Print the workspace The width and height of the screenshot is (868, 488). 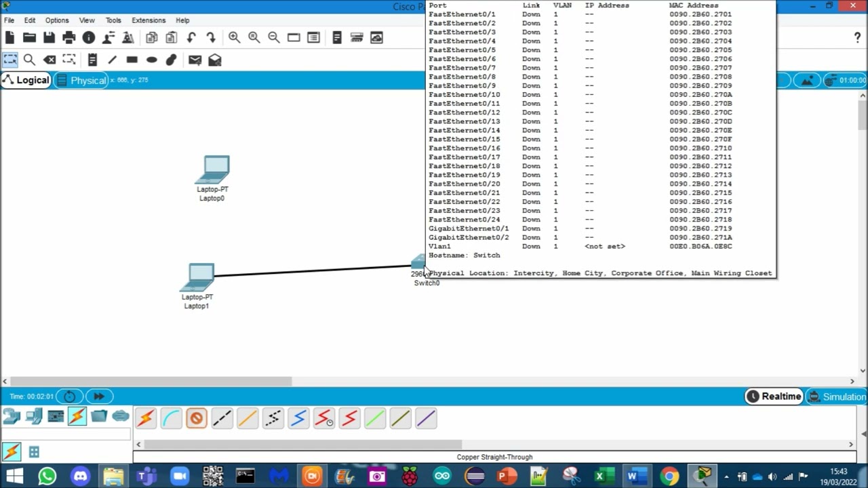pyautogui.click(x=68, y=38)
